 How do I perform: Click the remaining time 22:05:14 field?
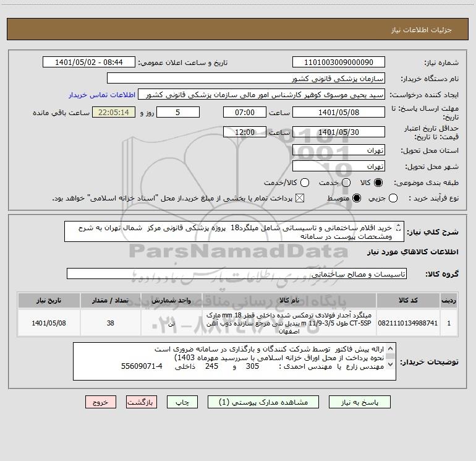click(x=114, y=112)
